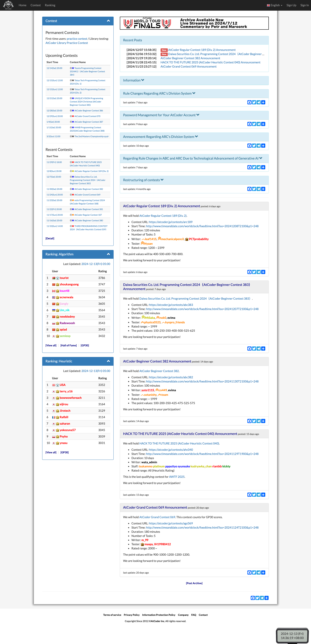Share Regarding Rule Changes ABC post on Facebook
Image resolution: width=311 pixels, height=644 pixels.
pos(249,167)
